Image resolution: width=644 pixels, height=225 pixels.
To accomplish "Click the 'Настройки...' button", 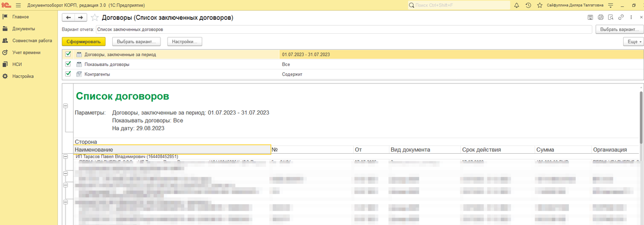I will 184,41.
